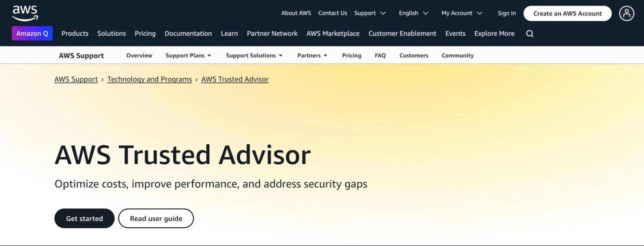
Task: Click the user profile avatar icon
Action: [x=626, y=13]
